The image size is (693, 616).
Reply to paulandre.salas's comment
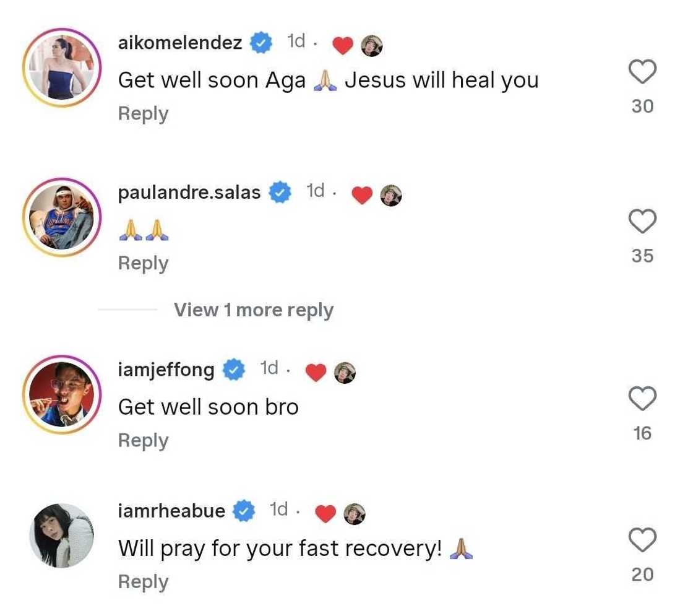pos(143,263)
